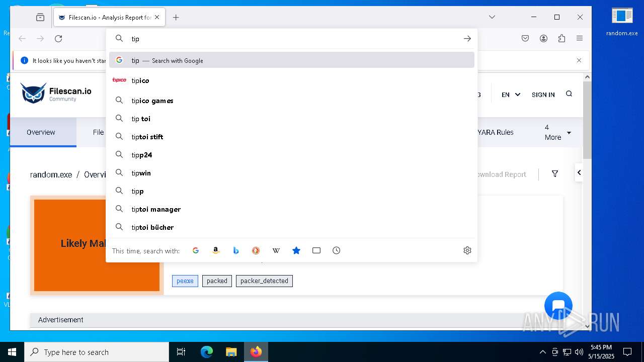Click the Filescan site search icon
The width and height of the screenshot is (644, 362).
[569, 94]
